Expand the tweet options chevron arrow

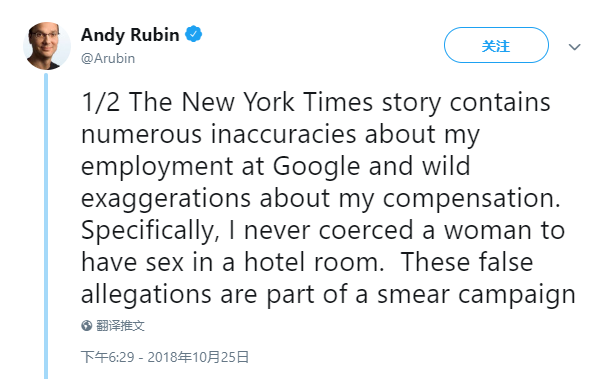(574, 47)
